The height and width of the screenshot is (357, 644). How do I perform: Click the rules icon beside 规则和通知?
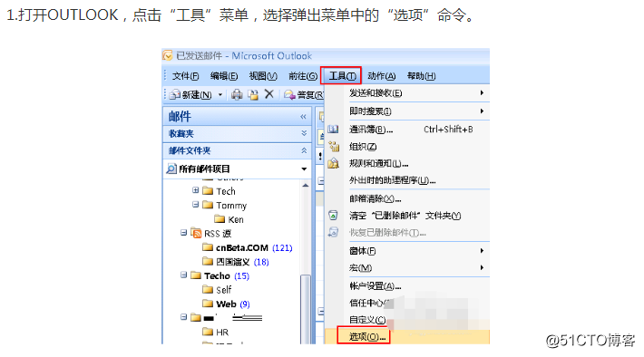(x=333, y=163)
